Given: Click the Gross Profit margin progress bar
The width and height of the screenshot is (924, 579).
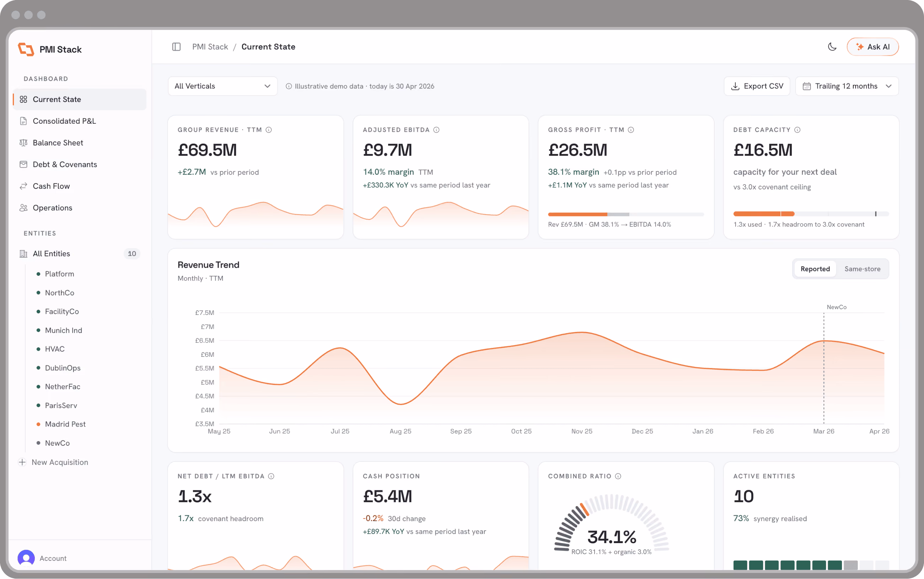Looking at the screenshot, I should 626,214.
